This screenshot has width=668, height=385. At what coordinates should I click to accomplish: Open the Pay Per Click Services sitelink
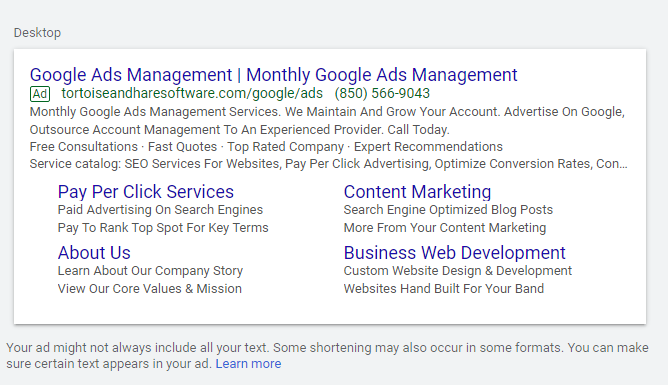[146, 192]
